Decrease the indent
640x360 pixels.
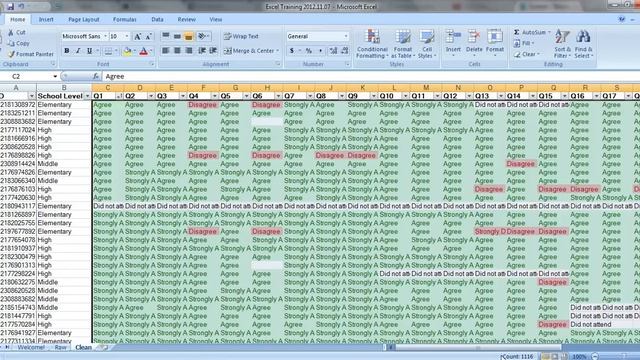coord(202,51)
